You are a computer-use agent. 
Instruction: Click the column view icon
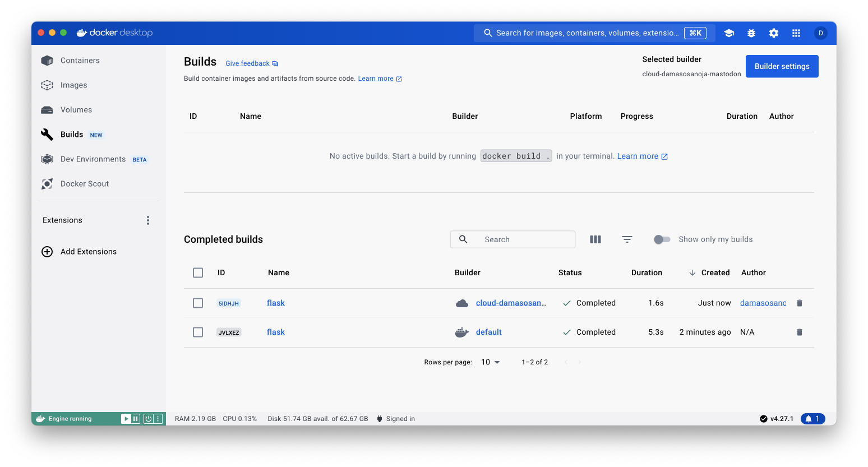[595, 239]
